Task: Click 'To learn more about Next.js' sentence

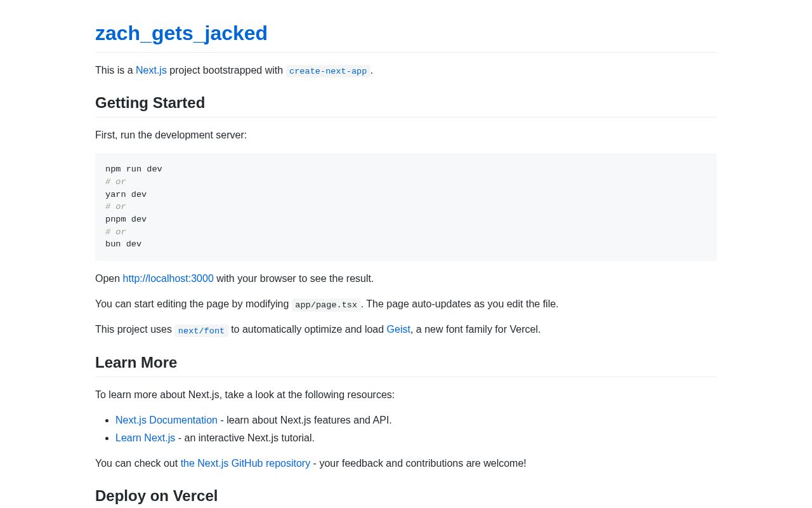Action: point(245,395)
